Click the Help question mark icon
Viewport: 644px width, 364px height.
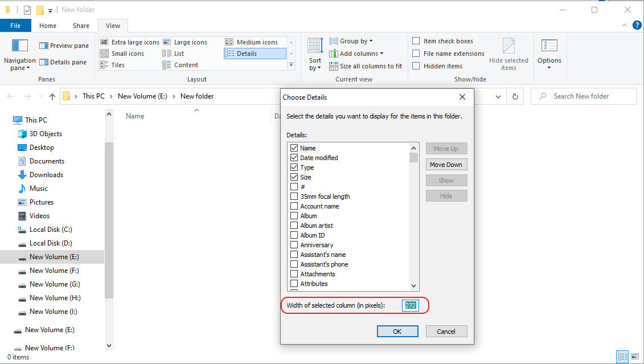[637, 26]
